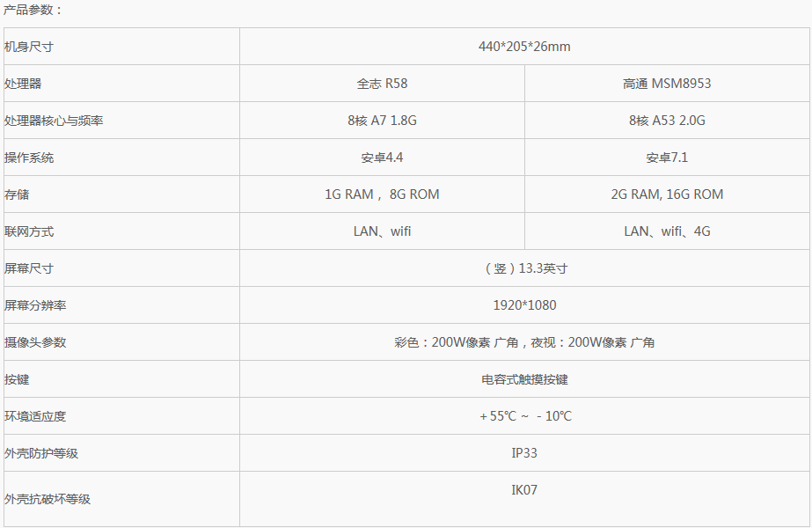Click the 440*205*26mm dimension value
812x528 pixels.
click(x=524, y=47)
